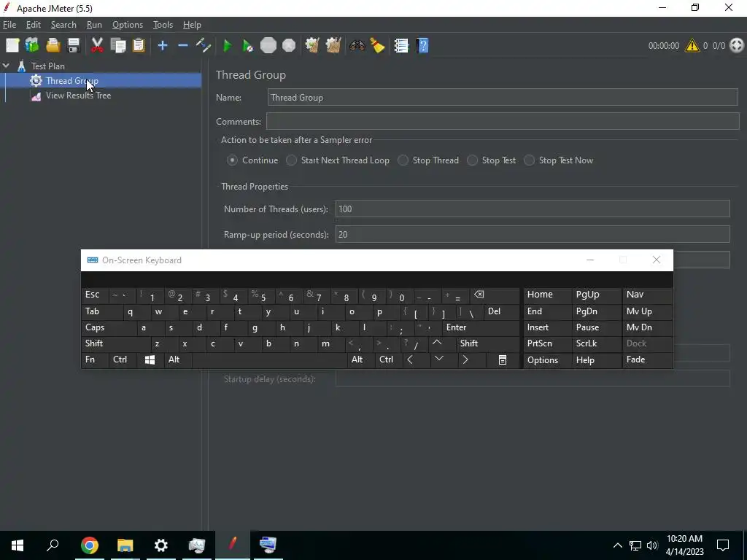Click the Clear All results icon
This screenshot has width=747, height=560.
(x=333, y=46)
